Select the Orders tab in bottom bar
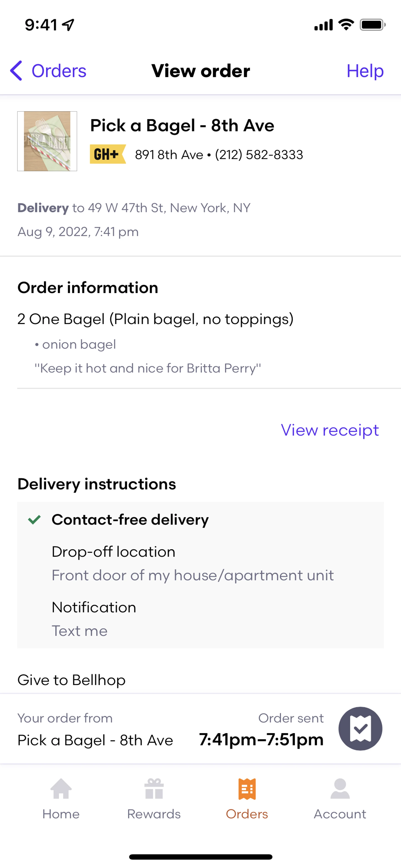Image resolution: width=401 pixels, height=868 pixels. click(x=247, y=799)
